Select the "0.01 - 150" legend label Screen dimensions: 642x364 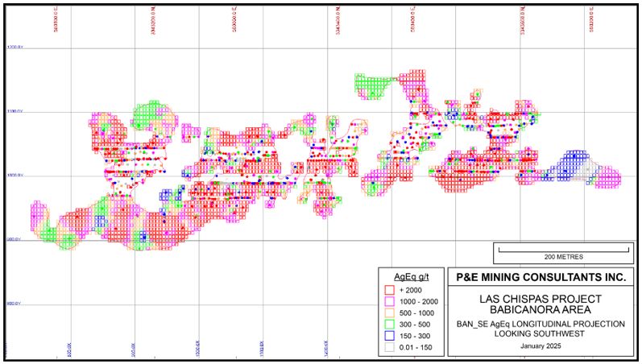pyautogui.click(x=416, y=348)
